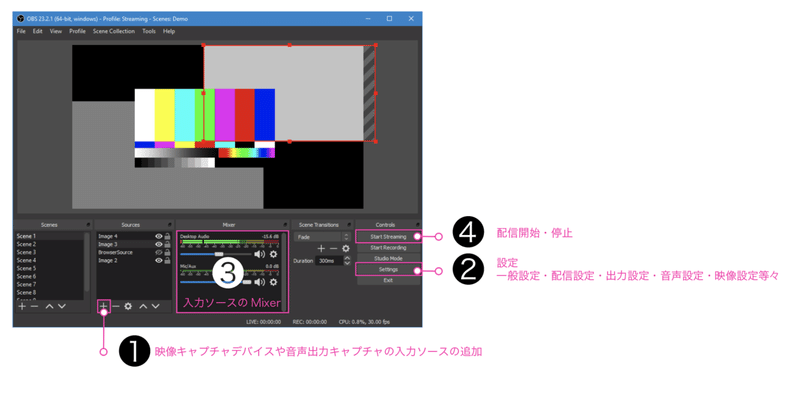This screenshot has height=401, width=800.
Task: Pop out the Mixer dock
Action: pyautogui.click(x=285, y=224)
